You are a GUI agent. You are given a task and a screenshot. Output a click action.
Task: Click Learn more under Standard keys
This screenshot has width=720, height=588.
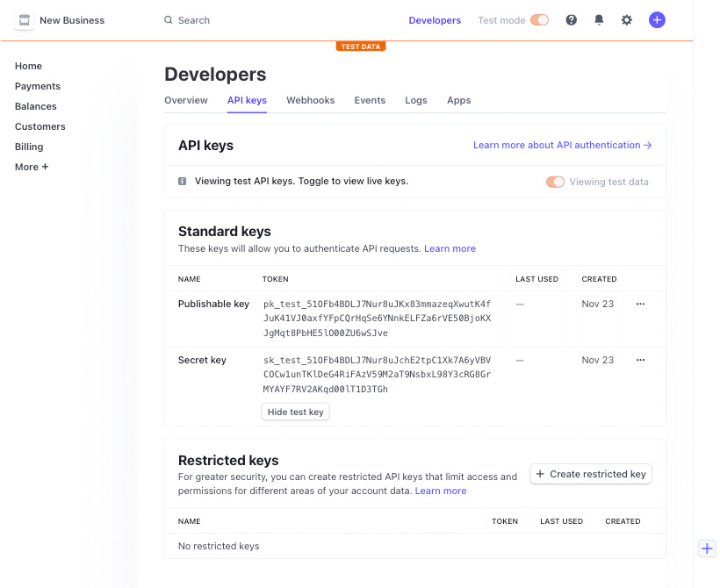[450, 248]
